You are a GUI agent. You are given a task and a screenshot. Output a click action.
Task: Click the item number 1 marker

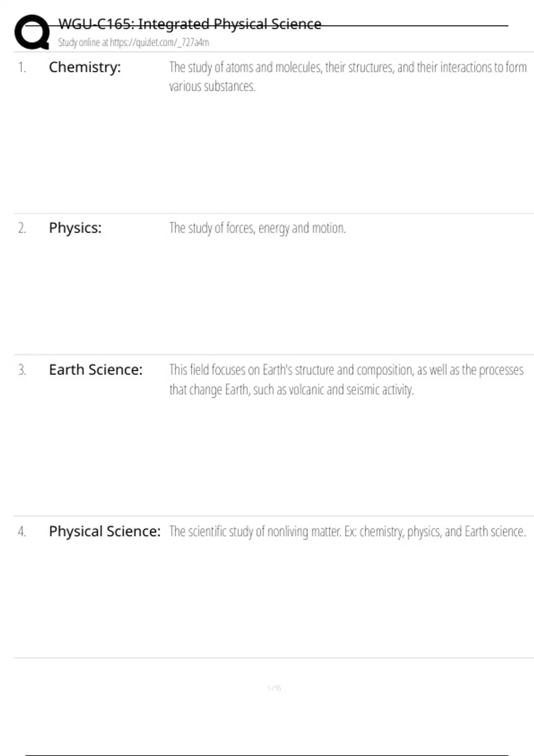click(x=22, y=68)
